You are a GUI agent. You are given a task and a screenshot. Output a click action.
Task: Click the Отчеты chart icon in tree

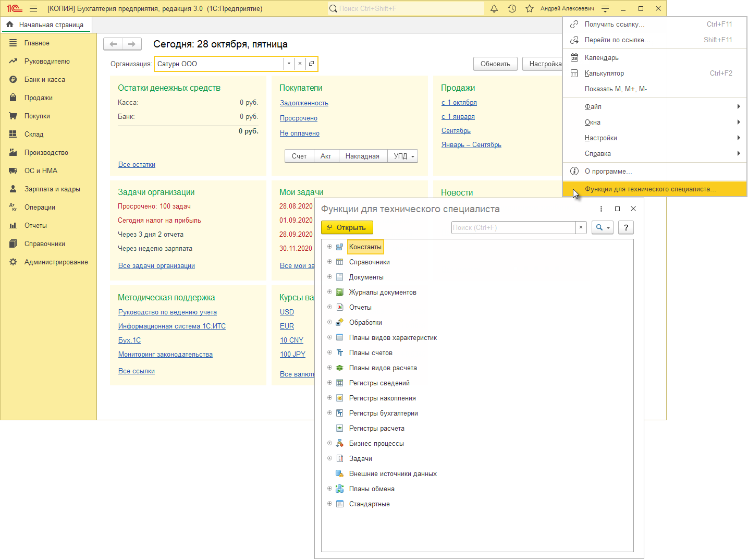(339, 307)
